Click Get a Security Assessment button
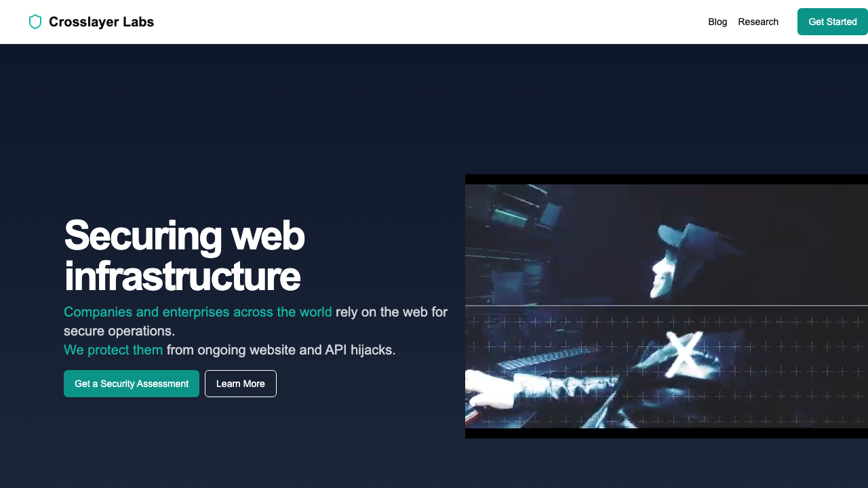This screenshot has width=868, height=488. [x=132, y=384]
